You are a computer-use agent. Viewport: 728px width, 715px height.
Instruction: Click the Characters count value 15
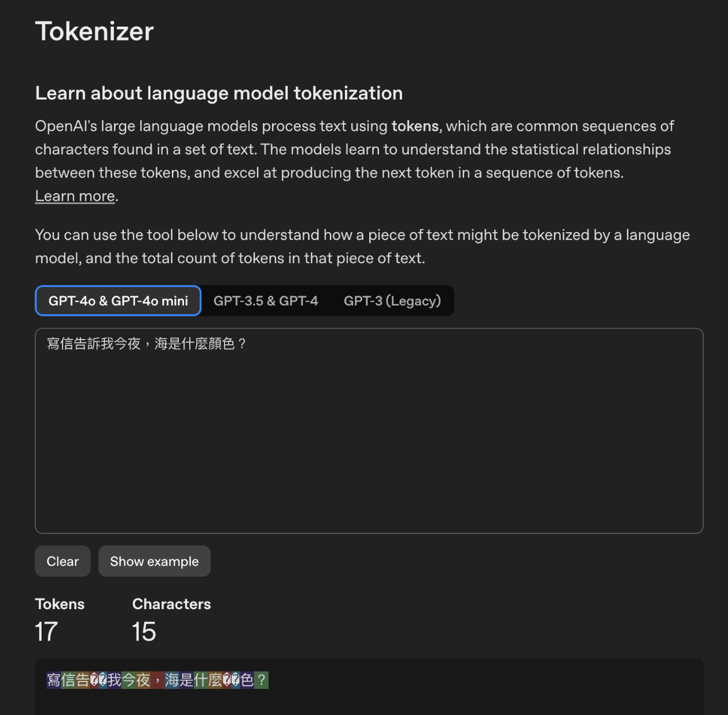[x=144, y=632]
